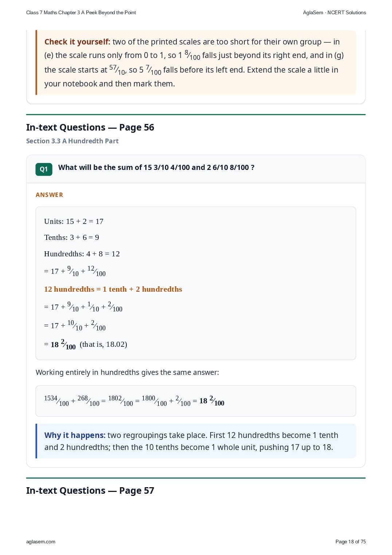Image resolution: width=392 pixels, height=555 pixels.
Task: Click the Q1 question text about the sum
Action: pyautogui.click(x=156, y=167)
